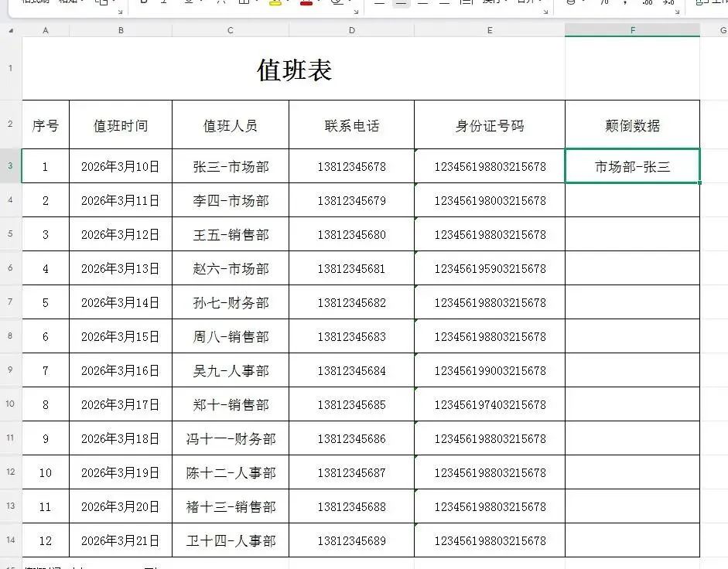Image resolution: width=728 pixels, height=569 pixels.
Task: Click cell 张三-市场部
Action: 231,166
